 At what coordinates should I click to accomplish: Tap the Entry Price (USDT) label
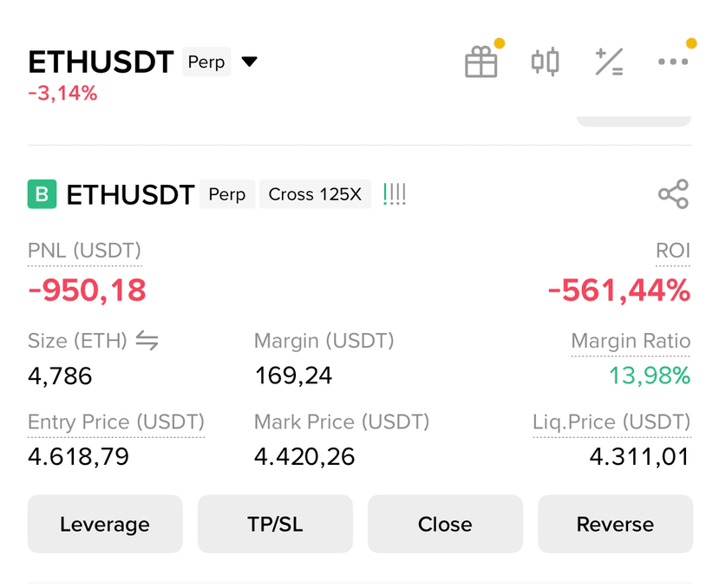[116, 422]
